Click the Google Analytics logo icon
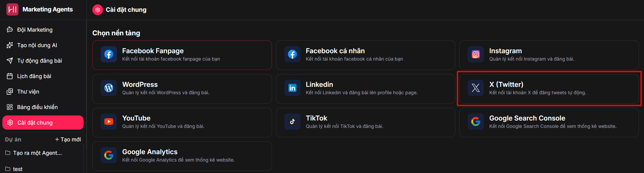The height and width of the screenshot is (173, 644). (x=109, y=155)
